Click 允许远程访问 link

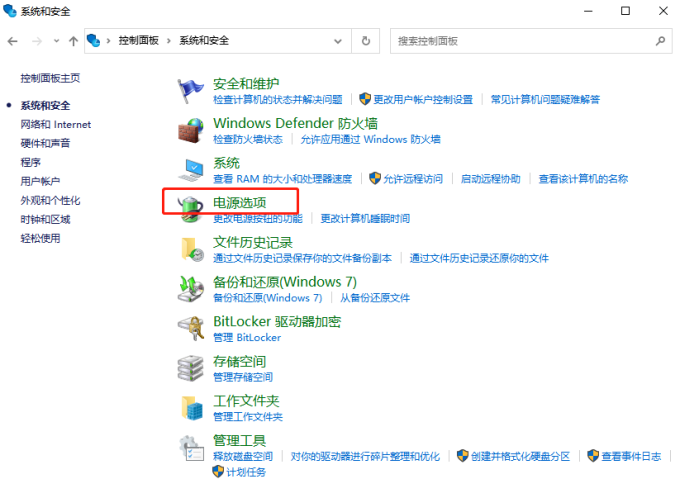click(413, 179)
